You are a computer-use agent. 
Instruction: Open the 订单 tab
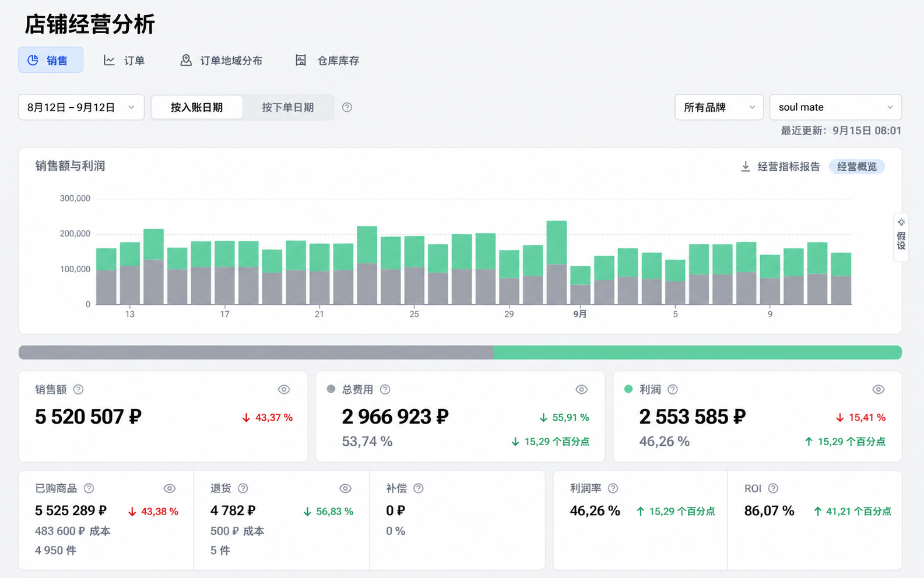click(x=124, y=60)
